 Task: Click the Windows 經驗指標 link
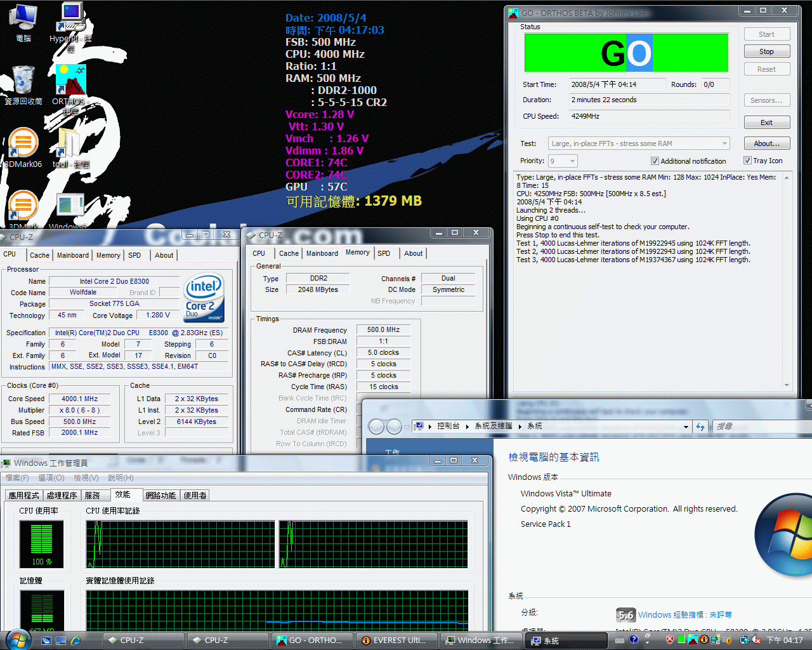tap(684, 615)
